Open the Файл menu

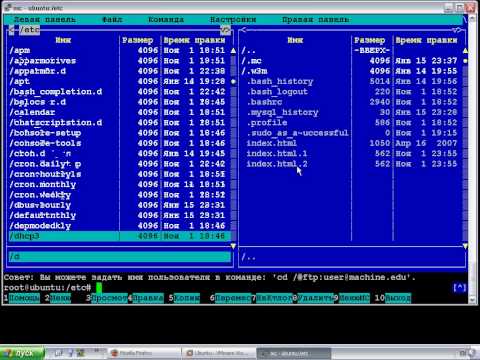pos(112,19)
